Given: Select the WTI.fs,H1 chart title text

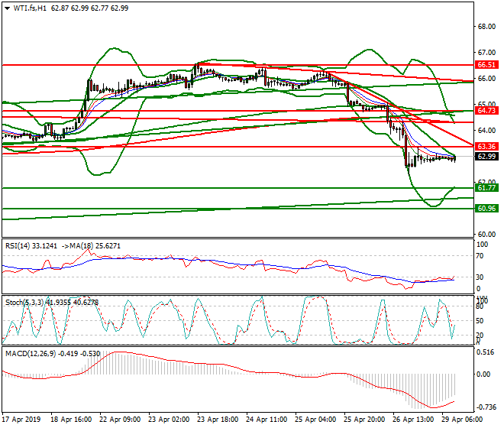Looking at the screenshot, I should click(30, 8).
